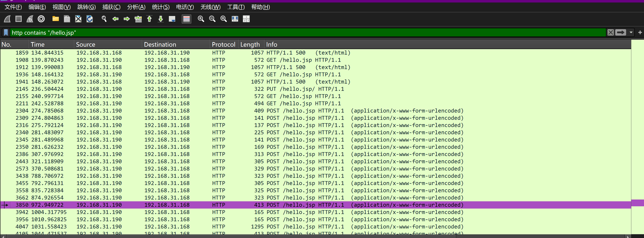644x238 pixels.
Task: Sort packets by the Length column header
Action: [x=250, y=45]
